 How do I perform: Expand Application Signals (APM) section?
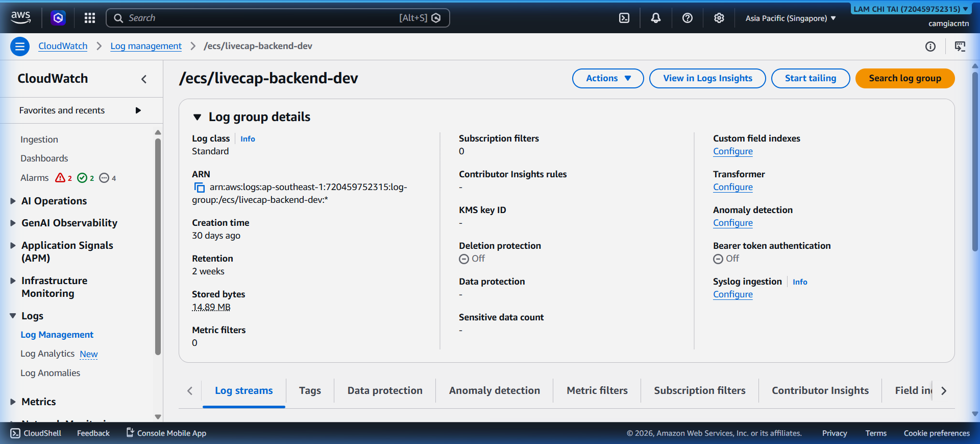point(13,245)
